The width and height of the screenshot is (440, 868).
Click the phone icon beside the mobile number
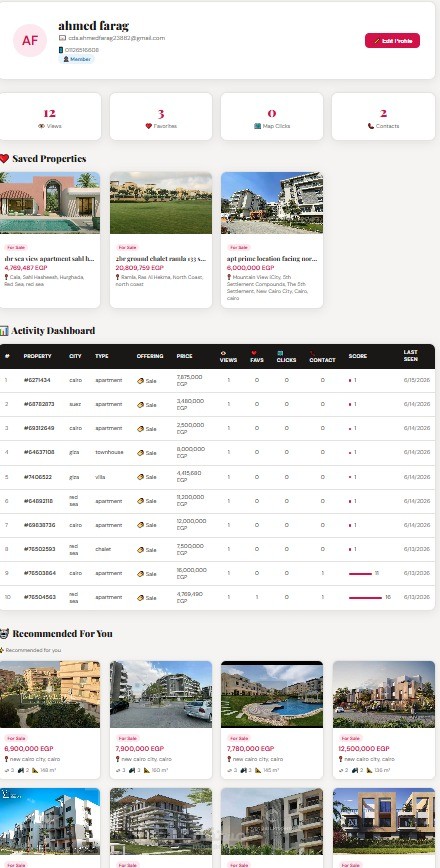[x=61, y=50]
